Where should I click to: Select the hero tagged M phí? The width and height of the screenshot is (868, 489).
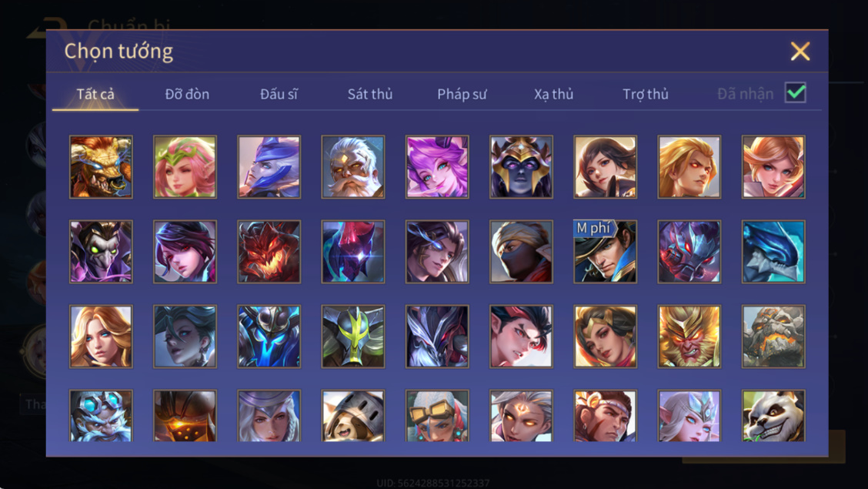[x=605, y=251]
